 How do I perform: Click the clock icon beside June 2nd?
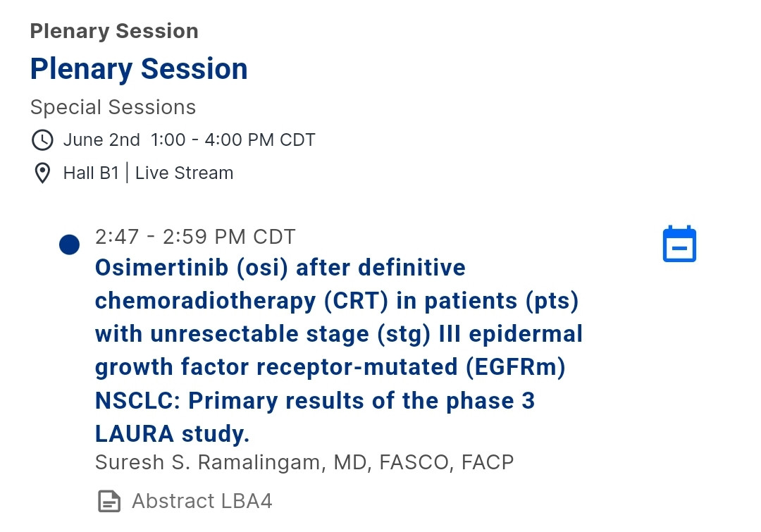click(x=42, y=140)
